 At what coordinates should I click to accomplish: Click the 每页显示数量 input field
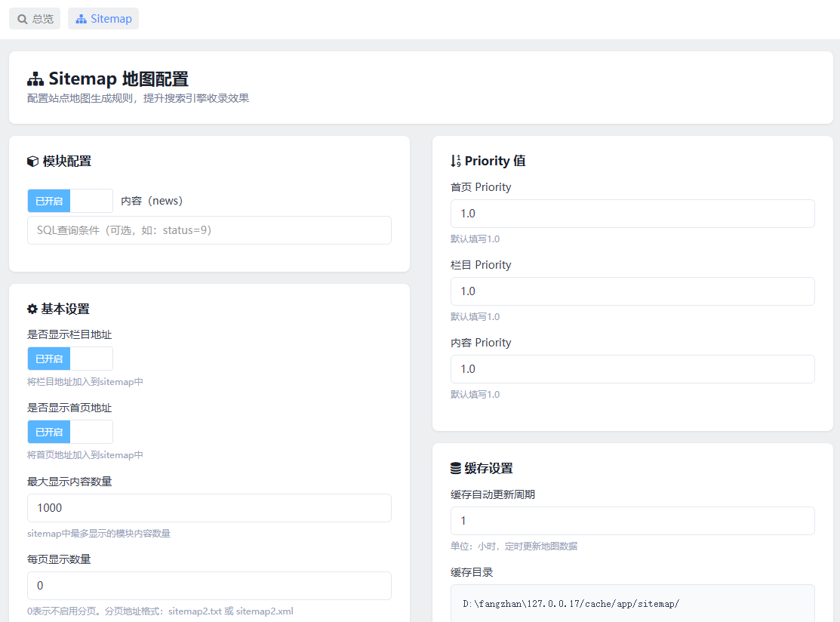point(210,586)
